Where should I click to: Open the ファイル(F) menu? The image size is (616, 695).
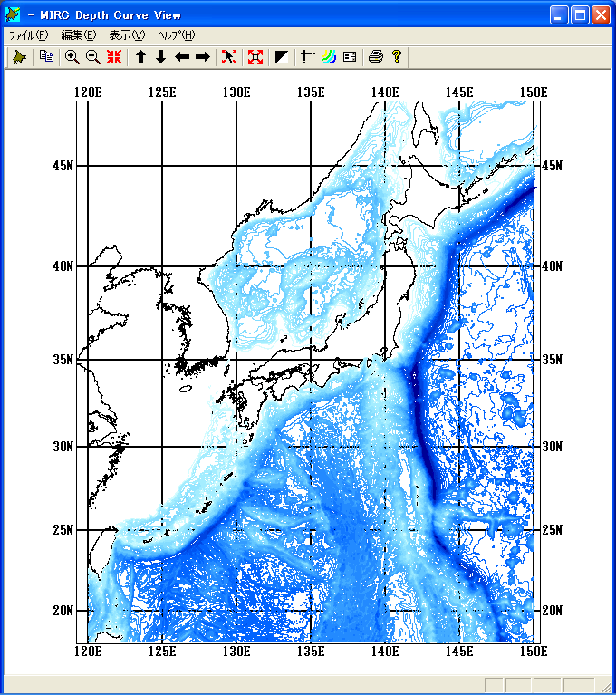point(28,35)
